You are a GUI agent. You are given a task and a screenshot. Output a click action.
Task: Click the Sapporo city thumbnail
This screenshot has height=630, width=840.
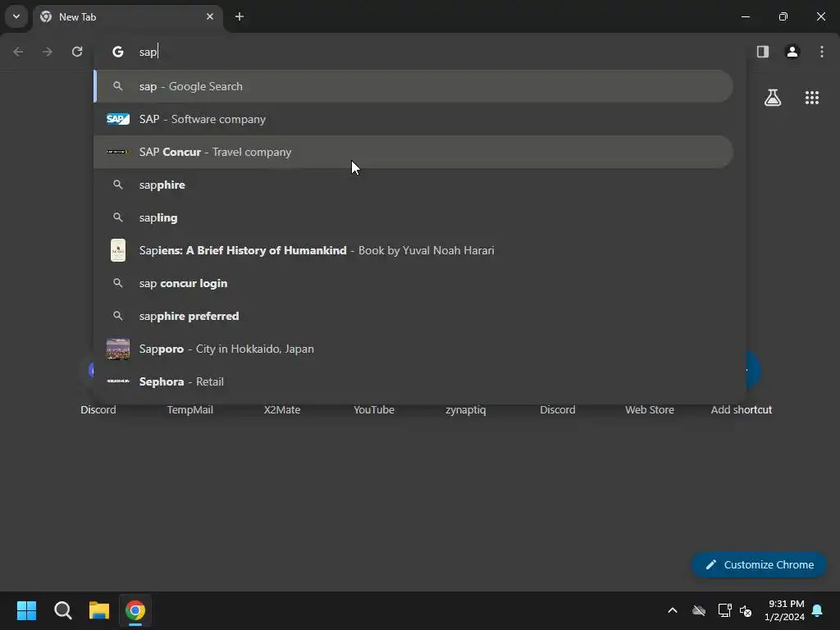pos(118,349)
